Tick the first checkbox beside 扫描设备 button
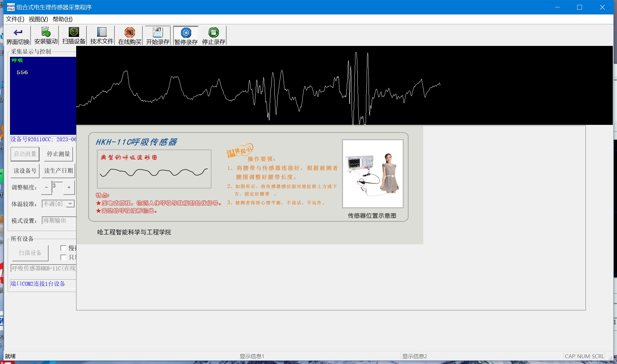 [63, 248]
